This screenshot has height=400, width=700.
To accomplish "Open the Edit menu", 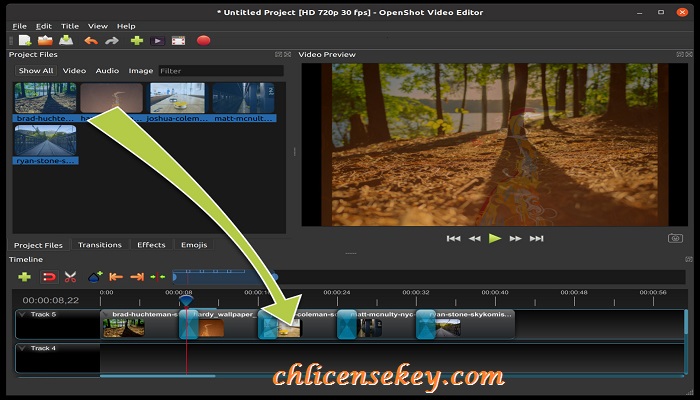I will coord(44,26).
